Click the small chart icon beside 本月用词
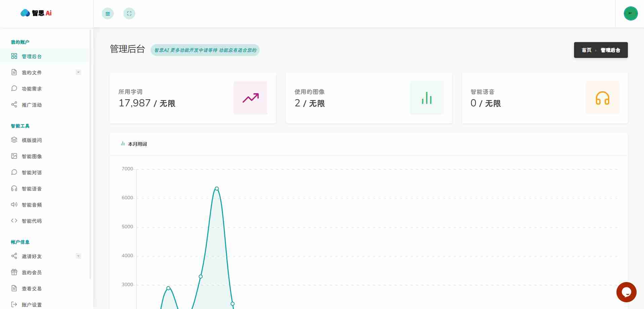This screenshot has height=309, width=644. click(x=123, y=144)
